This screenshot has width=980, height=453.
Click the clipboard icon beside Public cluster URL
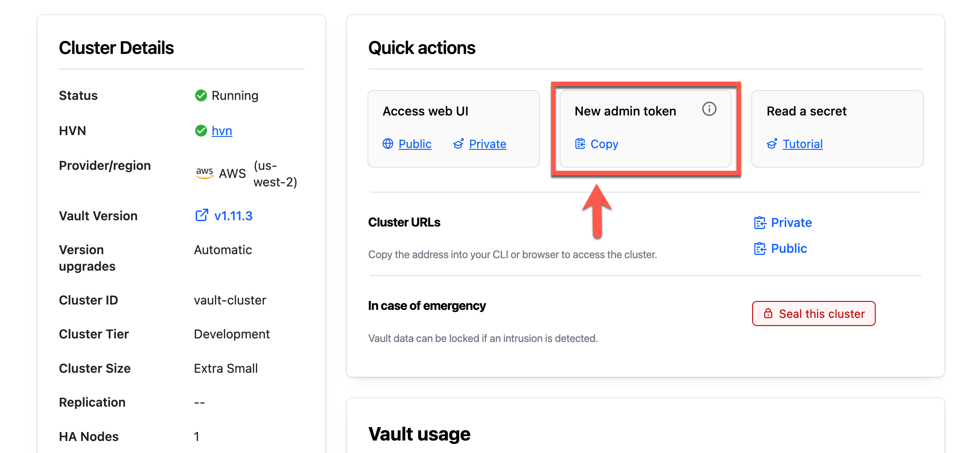pos(759,248)
